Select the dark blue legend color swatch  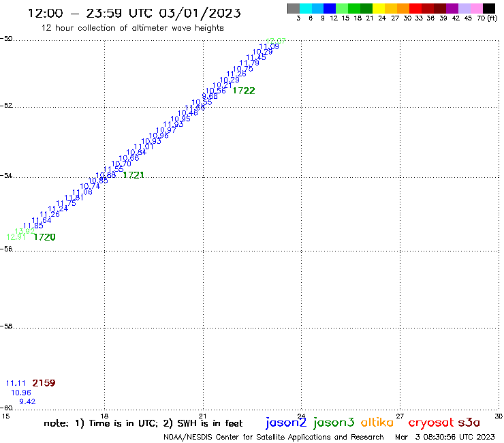(330, 8)
